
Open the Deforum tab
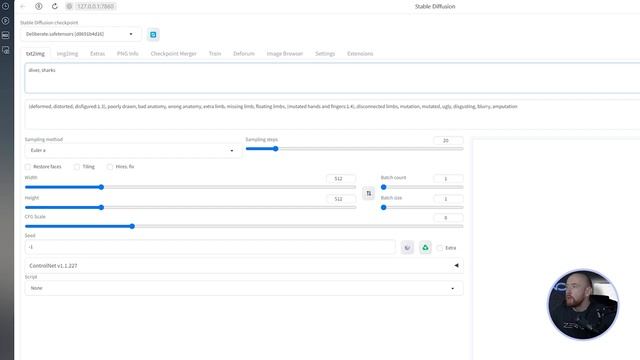(244, 53)
